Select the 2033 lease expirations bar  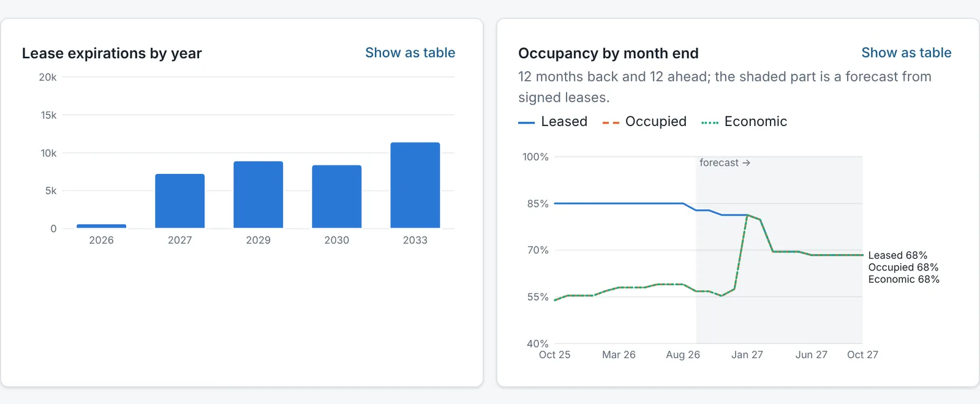point(415,185)
